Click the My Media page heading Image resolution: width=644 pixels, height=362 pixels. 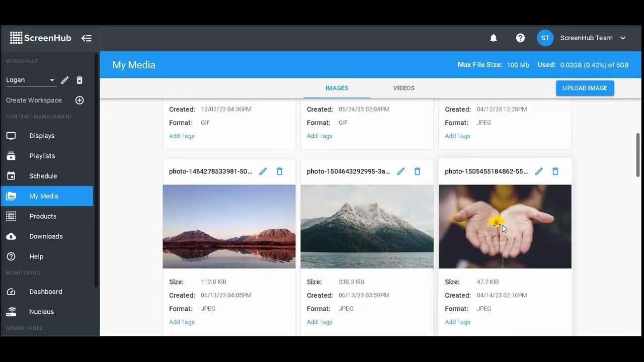tap(134, 65)
